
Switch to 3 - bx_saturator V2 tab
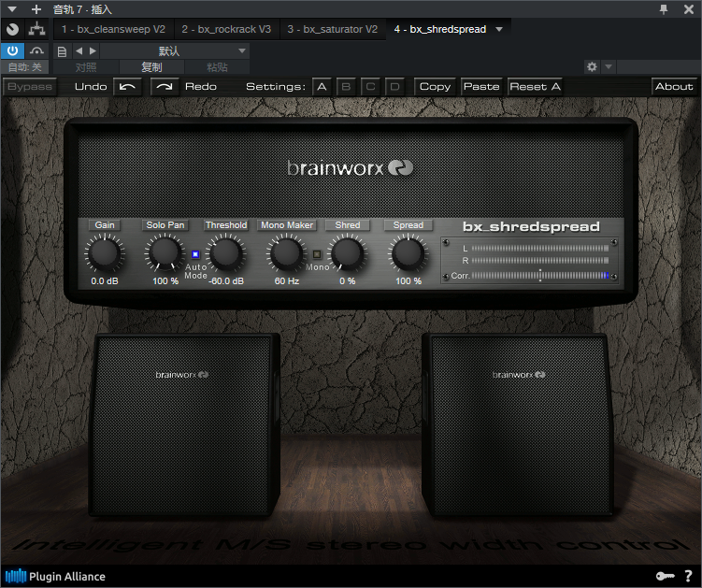tap(332, 29)
